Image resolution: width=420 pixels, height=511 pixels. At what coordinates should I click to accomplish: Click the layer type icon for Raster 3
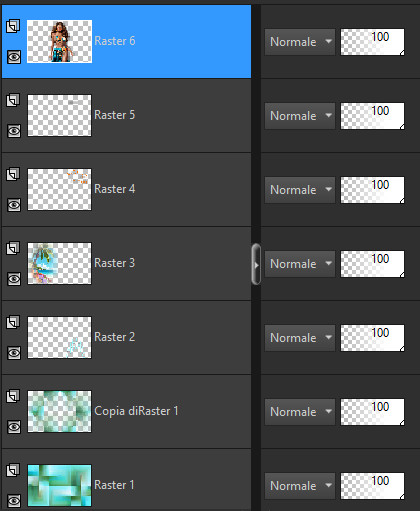coord(13,248)
